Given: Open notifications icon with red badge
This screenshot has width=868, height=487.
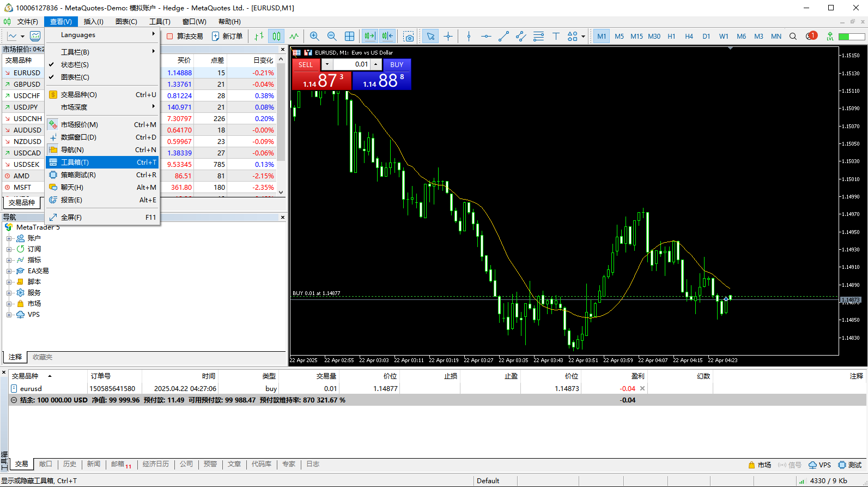Looking at the screenshot, I should [811, 36].
